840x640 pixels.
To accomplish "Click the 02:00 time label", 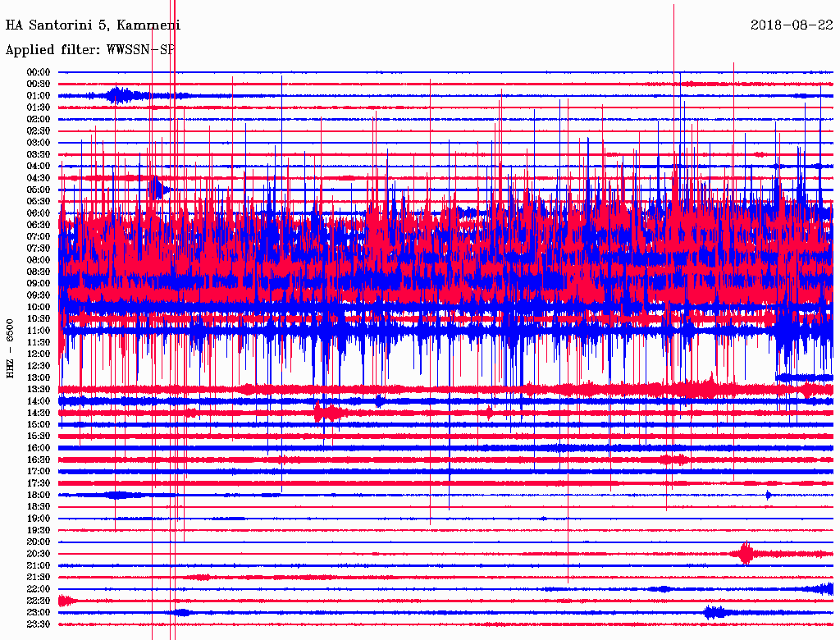I will pyautogui.click(x=39, y=120).
